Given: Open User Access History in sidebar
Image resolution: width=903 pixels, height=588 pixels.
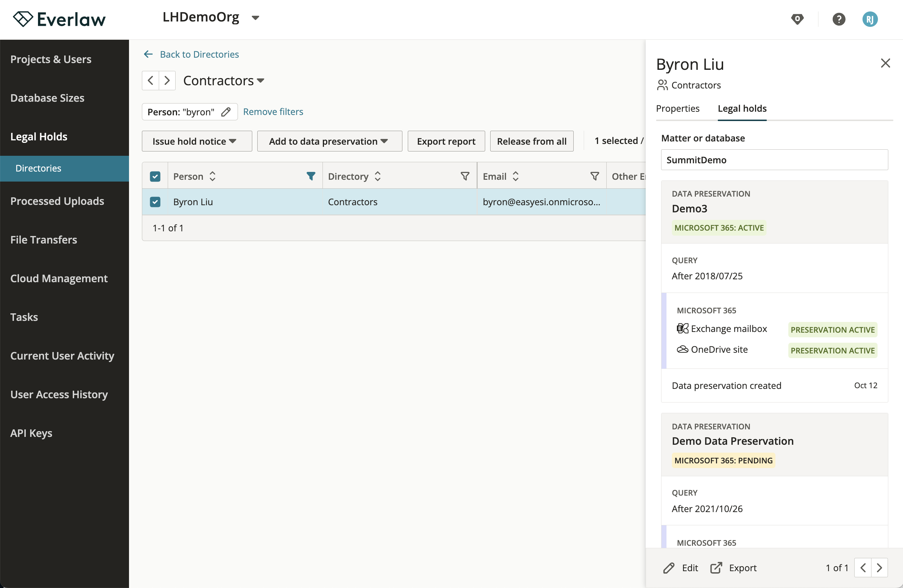Looking at the screenshot, I should pyautogui.click(x=59, y=394).
